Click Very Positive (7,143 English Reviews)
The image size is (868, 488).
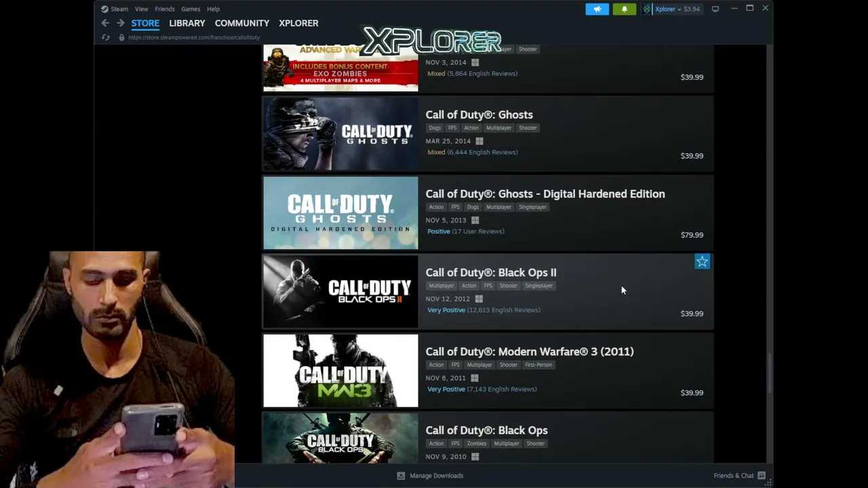pyautogui.click(x=481, y=389)
